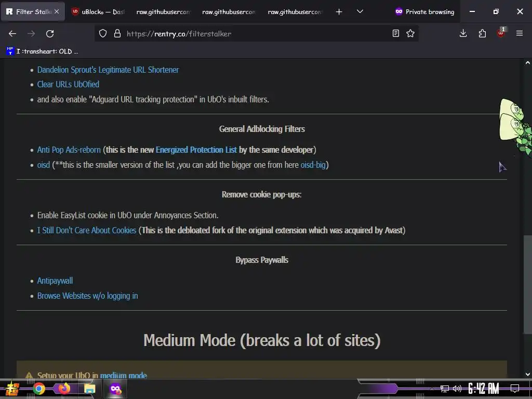Click the page scrollbar down arrow
The width and height of the screenshot is (532, 399).
528,374
